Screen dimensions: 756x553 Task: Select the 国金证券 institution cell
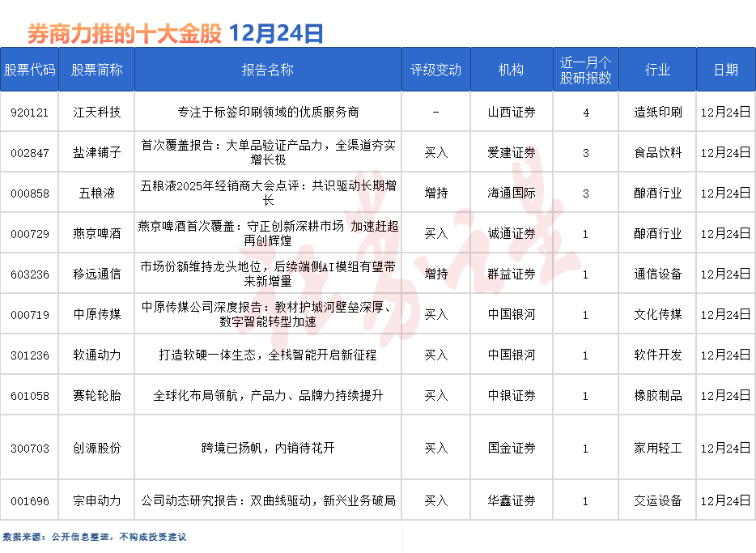[511, 448]
